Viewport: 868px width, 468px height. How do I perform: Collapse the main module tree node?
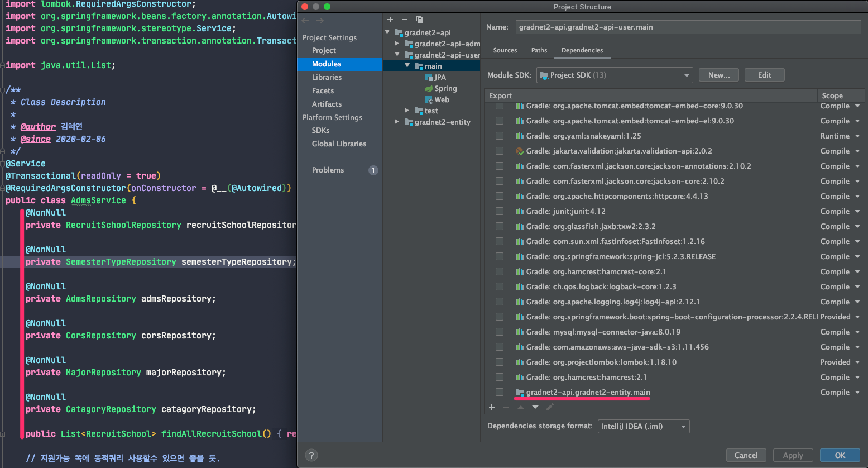coord(407,66)
